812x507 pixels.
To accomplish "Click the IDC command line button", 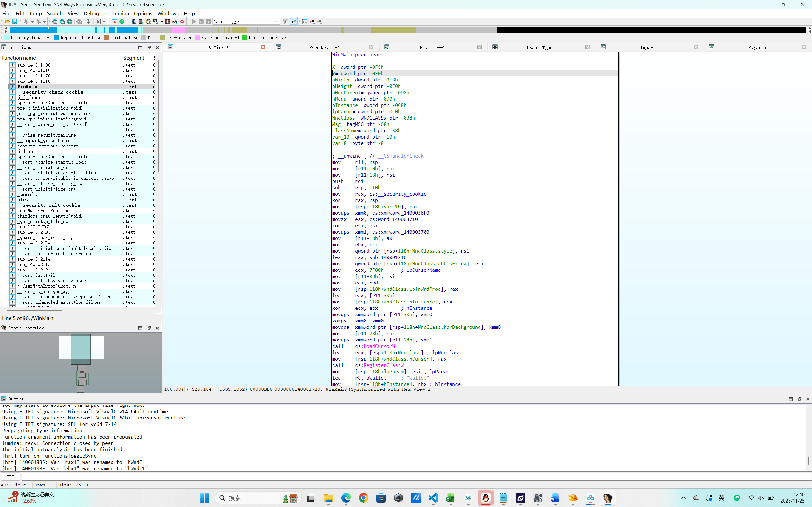I will coord(10,477).
